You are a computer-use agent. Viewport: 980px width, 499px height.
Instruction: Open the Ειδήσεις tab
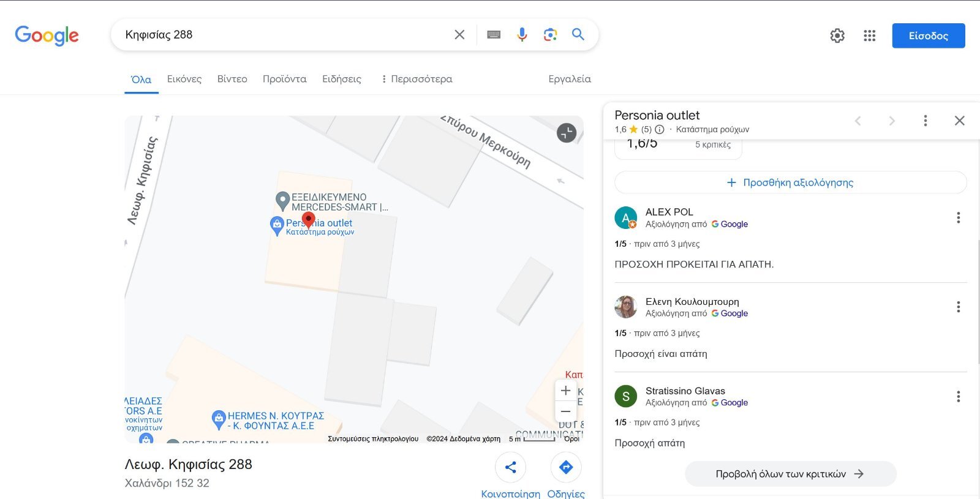(342, 79)
